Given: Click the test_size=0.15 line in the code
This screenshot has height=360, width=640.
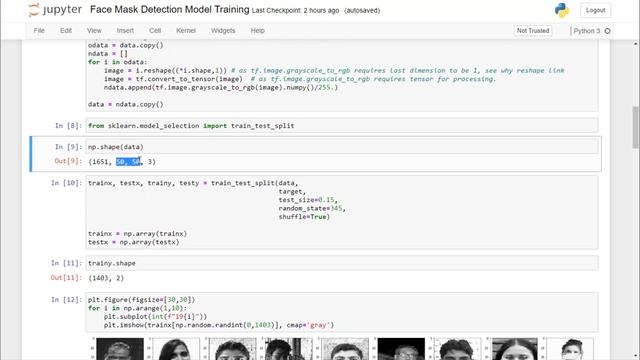Looking at the screenshot, I should pyautogui.click(x=308, y=200).
